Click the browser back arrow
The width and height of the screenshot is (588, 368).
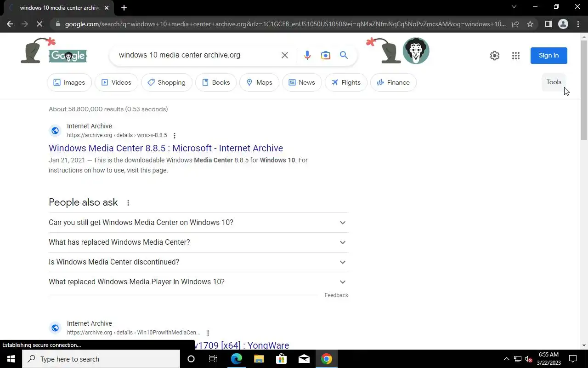10,24
